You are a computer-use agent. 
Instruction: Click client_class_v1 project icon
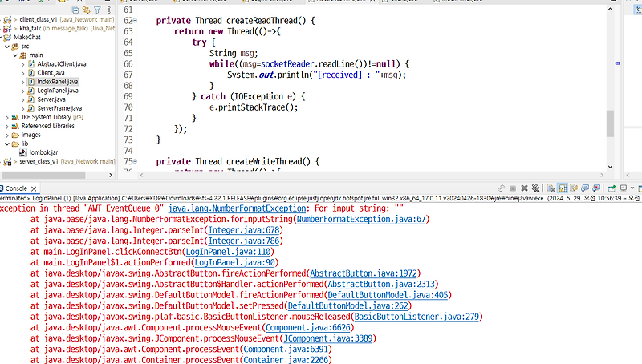(7, 19)
